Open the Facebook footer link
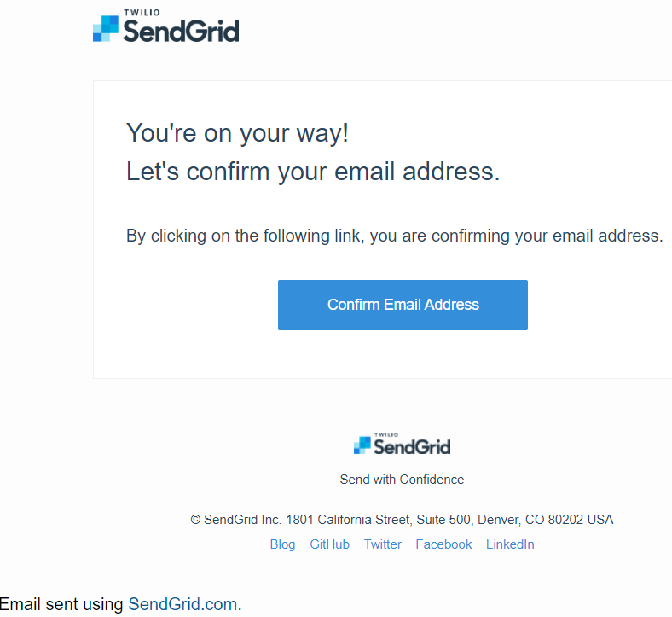Screen dimensions: 672x617 click(x=443, y=544)
